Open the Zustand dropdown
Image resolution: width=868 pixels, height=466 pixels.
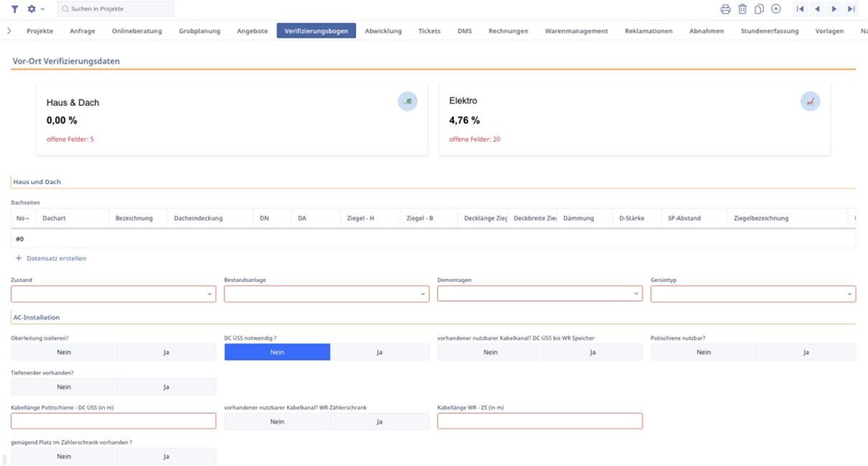[x=113, y=294]
